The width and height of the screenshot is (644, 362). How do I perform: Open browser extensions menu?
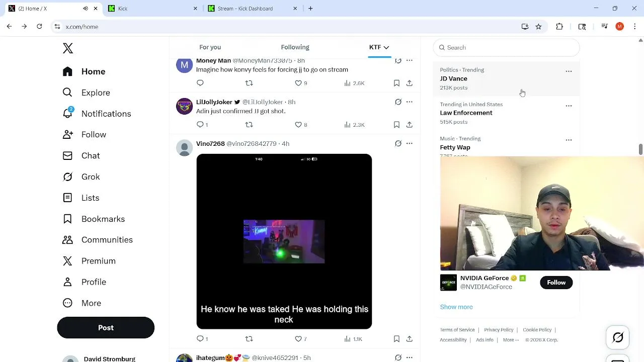559,27
